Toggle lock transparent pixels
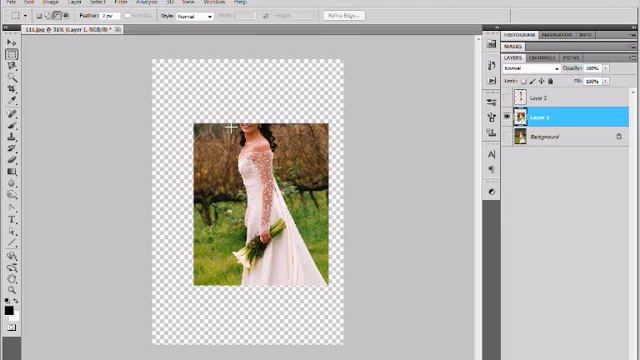 [x=524, y=81]
